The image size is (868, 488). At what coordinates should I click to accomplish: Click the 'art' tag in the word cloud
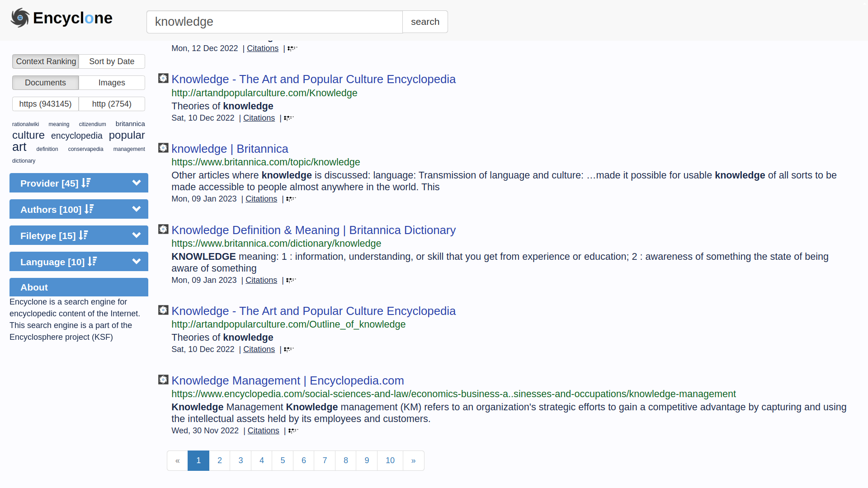coord(19,147)
